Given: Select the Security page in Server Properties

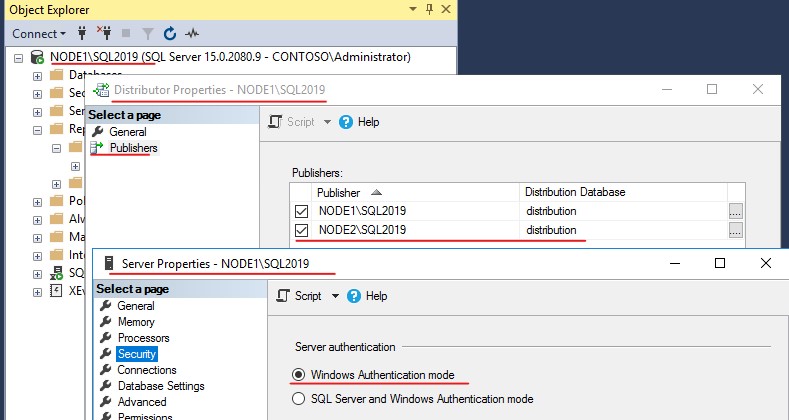Looking at the screenshot, I should click(137, 354).
